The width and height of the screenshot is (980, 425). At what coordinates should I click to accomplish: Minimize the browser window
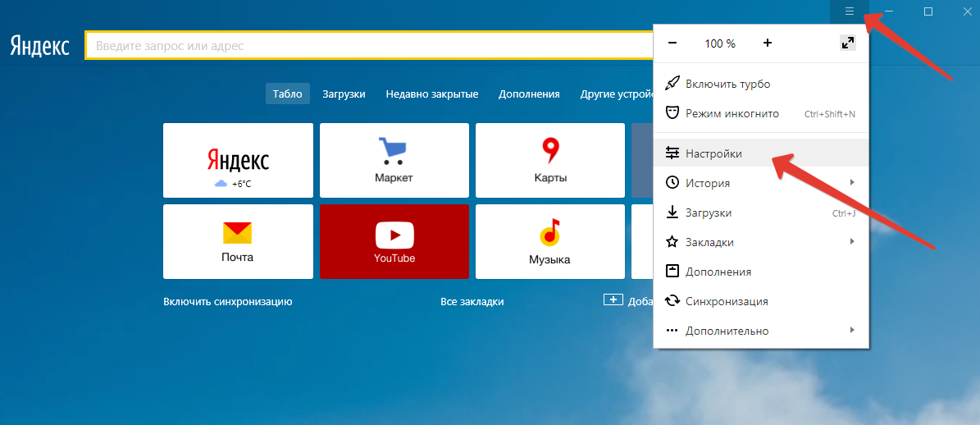[889, 11]
